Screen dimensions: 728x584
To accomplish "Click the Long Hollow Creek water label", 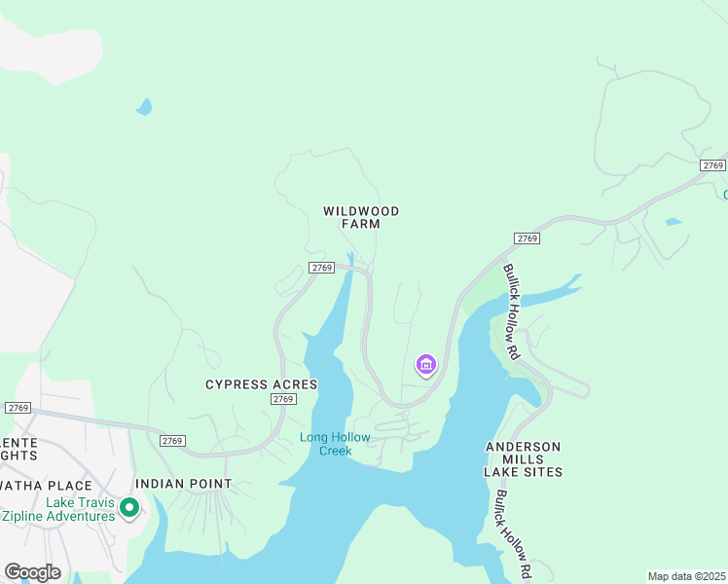I will [x=335, y=444].
